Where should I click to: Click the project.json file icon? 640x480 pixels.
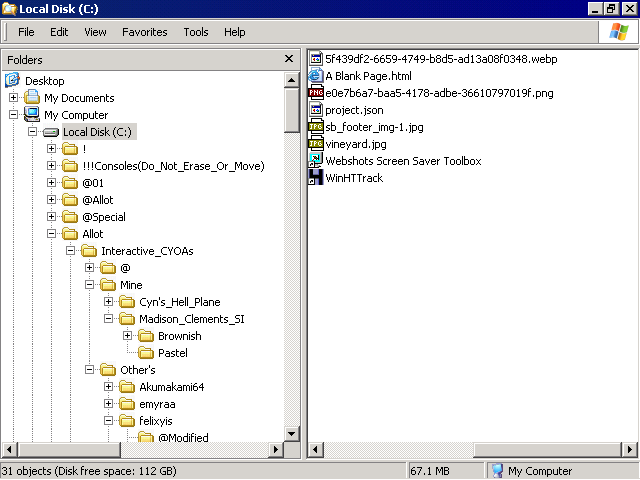coord(316,110)
